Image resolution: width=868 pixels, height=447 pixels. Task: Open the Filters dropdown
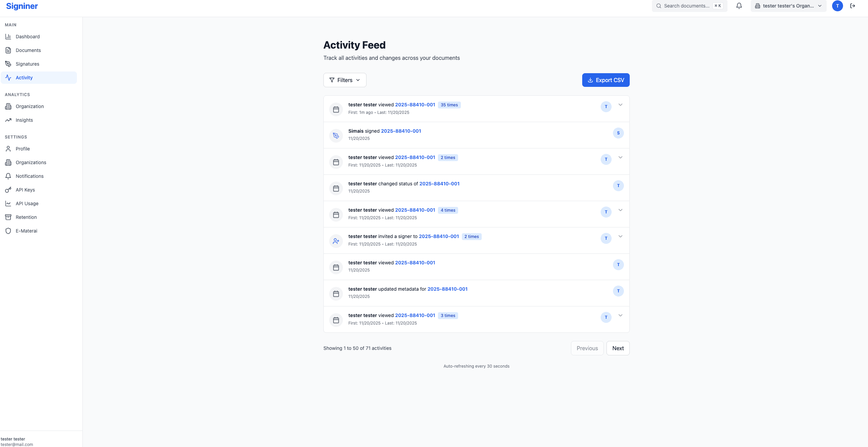pos(345,80)
